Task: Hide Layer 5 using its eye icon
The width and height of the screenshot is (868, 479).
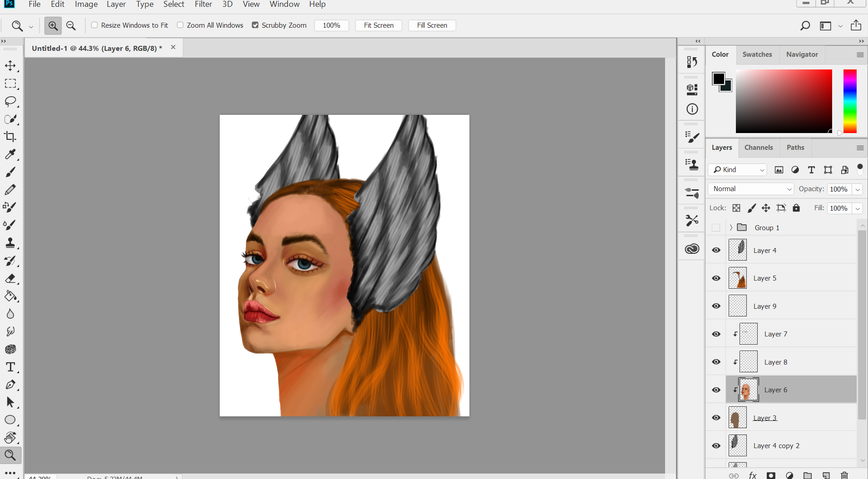Action: [x=716, y=278]
